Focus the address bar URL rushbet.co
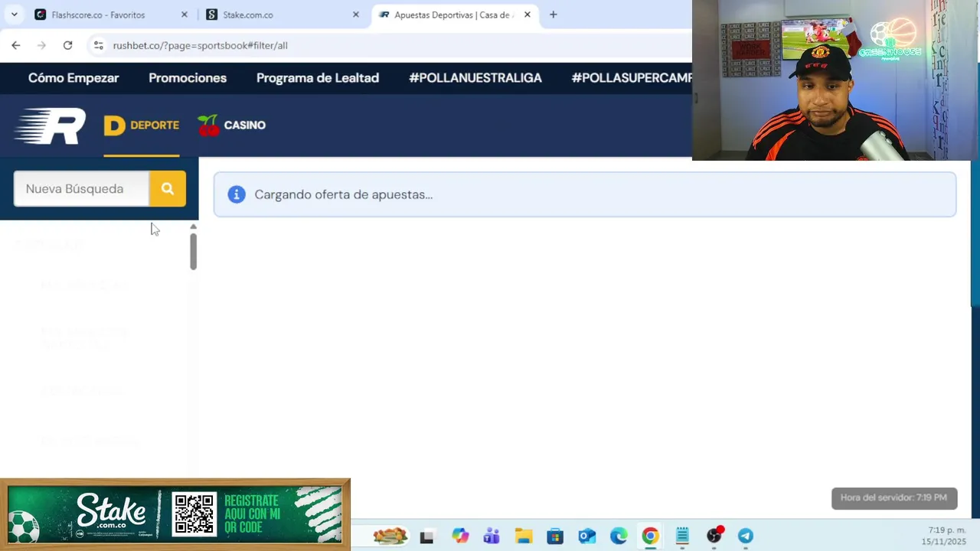 coord(200,45)
